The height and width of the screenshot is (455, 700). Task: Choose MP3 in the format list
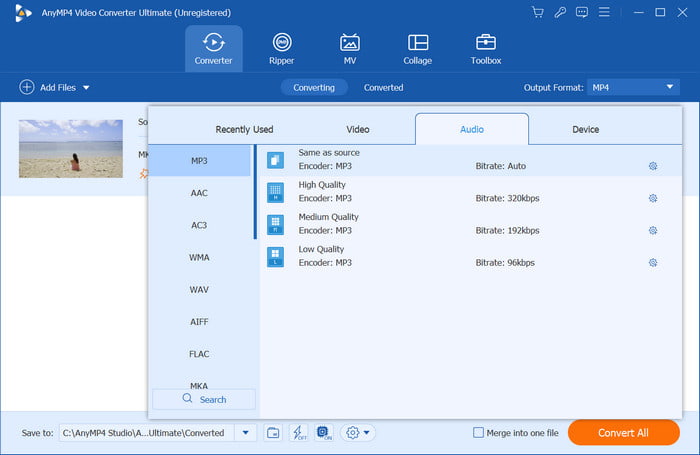pyautogui.click(x=199, y=161)
